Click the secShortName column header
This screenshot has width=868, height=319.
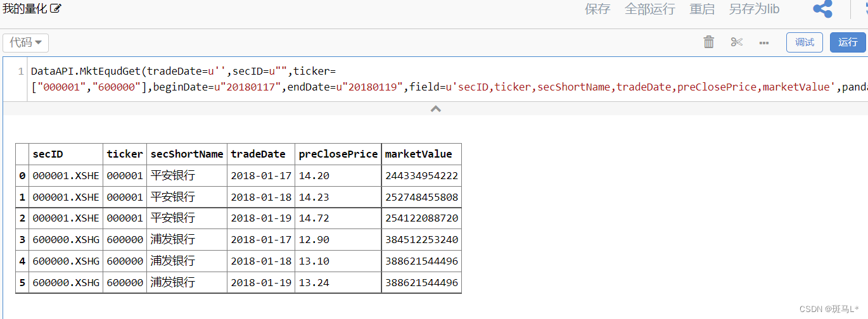point(187,154)
